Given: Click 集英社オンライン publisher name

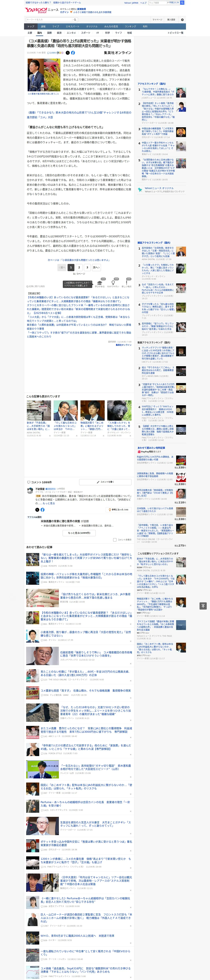Looking at the screenshot, I should (x=117, y=53).
